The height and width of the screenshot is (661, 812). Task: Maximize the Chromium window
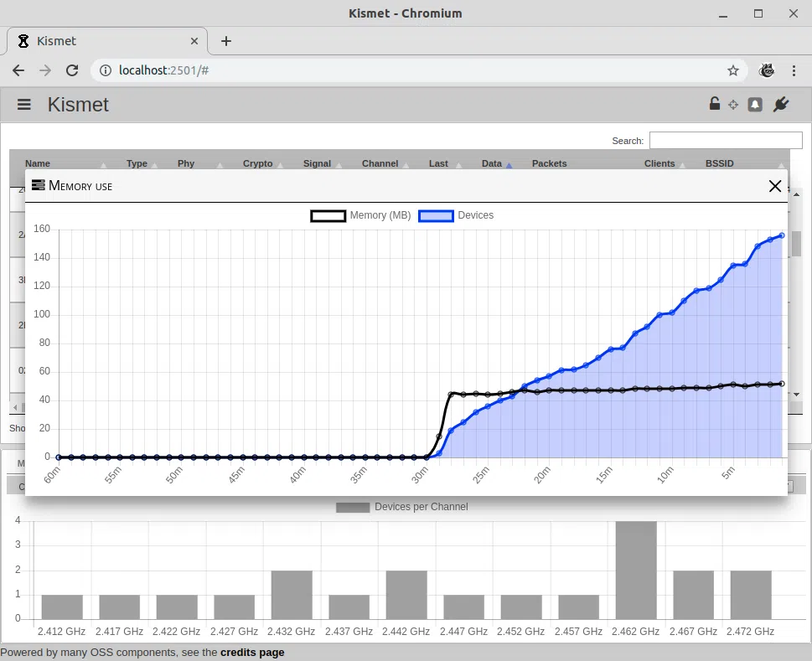point(758,13)
